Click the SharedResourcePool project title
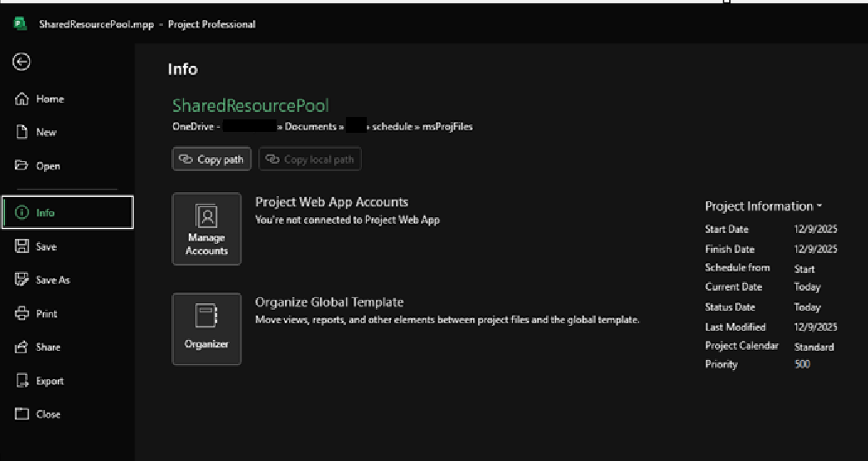 pyautogui.click(x=251, y=106)
